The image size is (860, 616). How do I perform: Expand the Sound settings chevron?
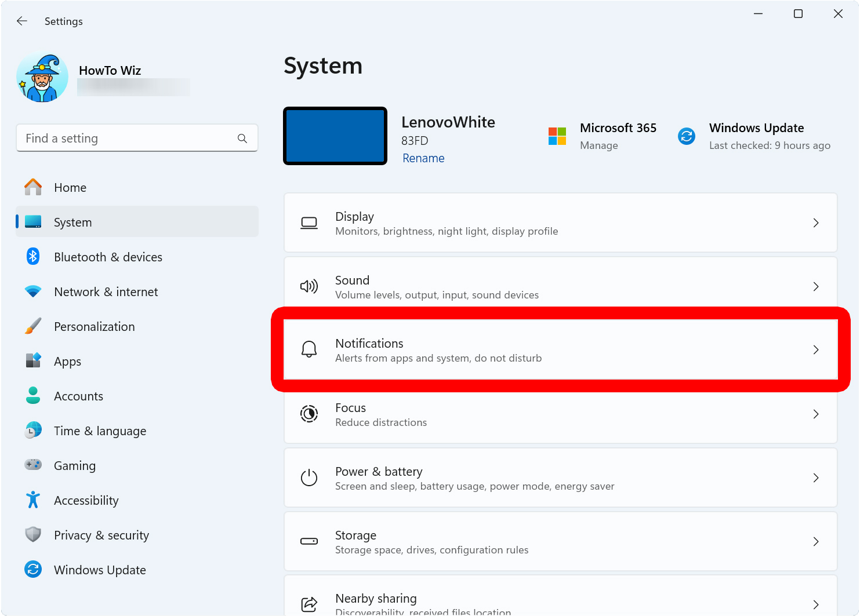coord(816,286)
